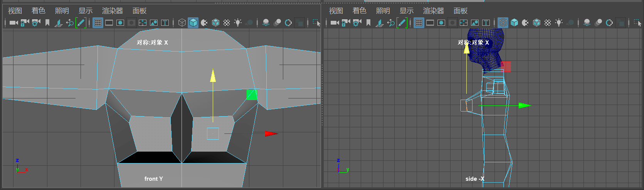644x190 pixels.
Task: Click Wireframe display icon in front panel
Action: [182, 23]
